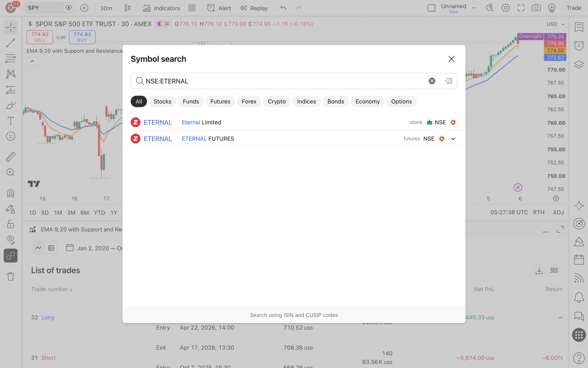The width and height of the screenshot is (588, 368).
Task: Filter results by Forex
Action: coord(249,101)
